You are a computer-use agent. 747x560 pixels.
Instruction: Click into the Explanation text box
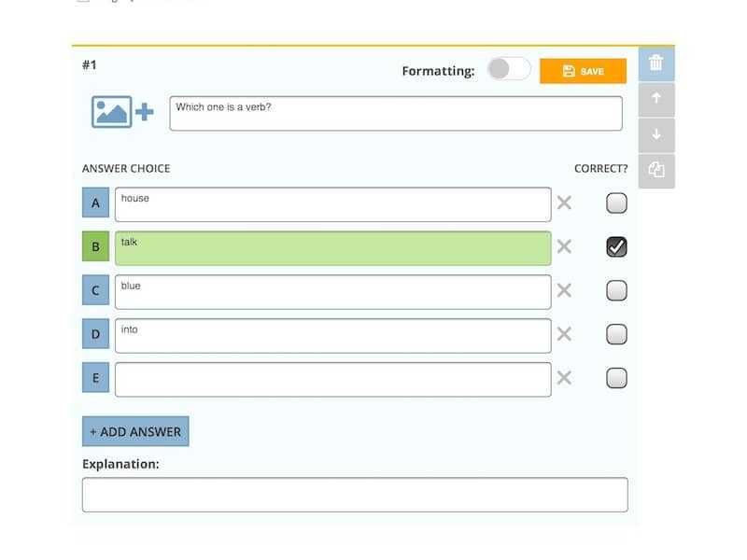click(x=355, y=495)
